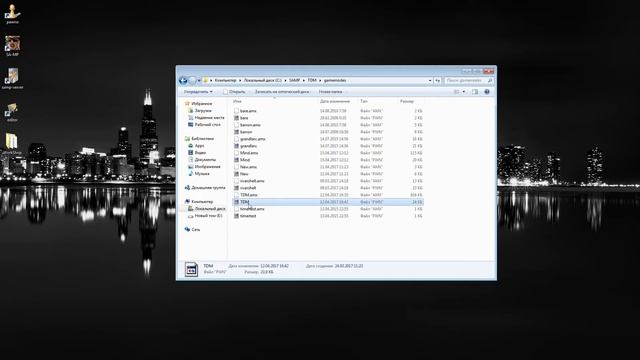Select the New PWN file icon

point(236,174)
